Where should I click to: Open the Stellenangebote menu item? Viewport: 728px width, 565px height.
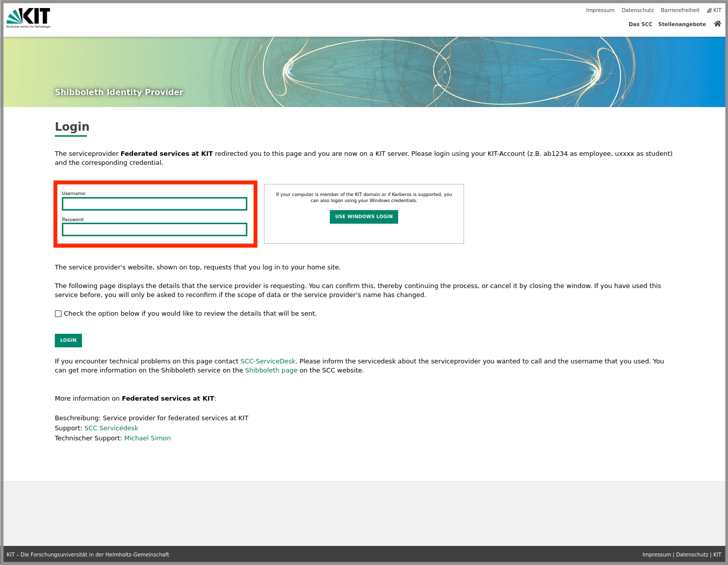click(682, 24)
